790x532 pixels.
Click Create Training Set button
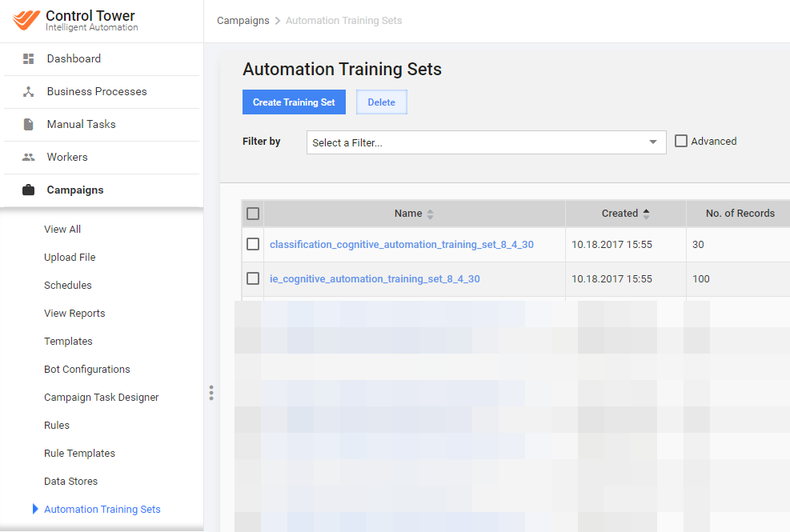click(x=294, y=102)
